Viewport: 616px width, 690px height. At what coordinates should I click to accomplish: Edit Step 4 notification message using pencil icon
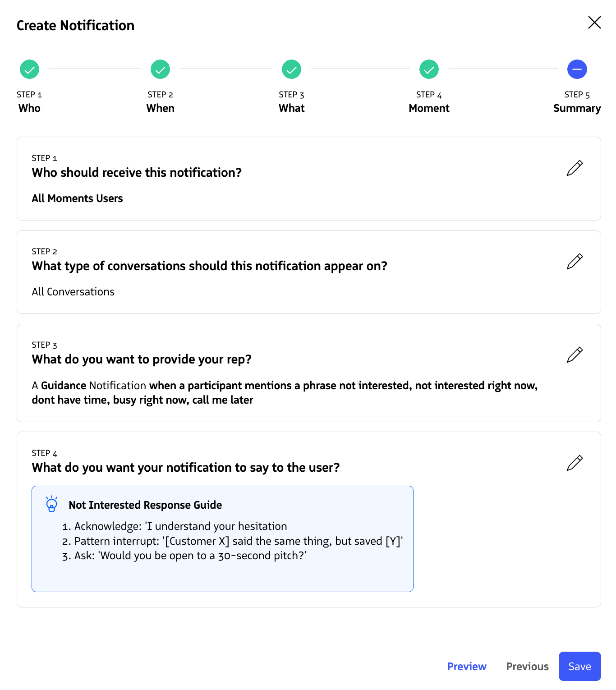coord(575,463)
